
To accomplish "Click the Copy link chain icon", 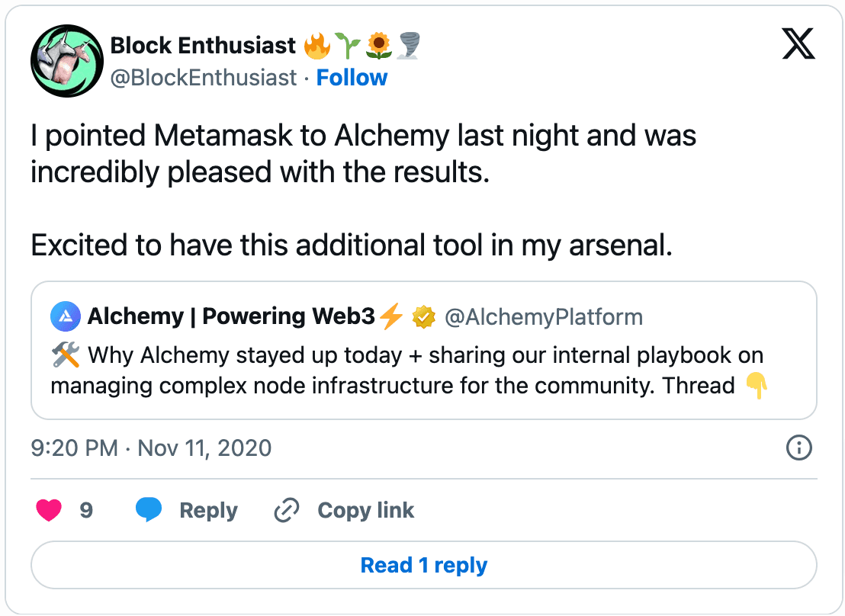I will pos(287,510).
